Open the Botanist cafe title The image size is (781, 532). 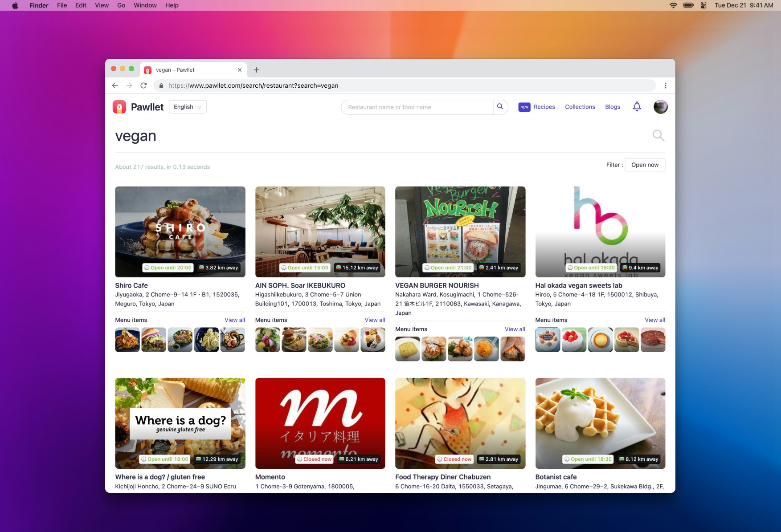[x=556, y=477]
